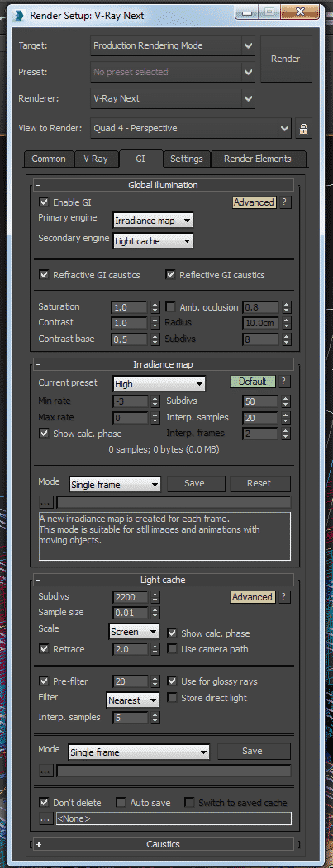Click the help question mark in Light cache

pyautogui.click(x=284, y=597)
